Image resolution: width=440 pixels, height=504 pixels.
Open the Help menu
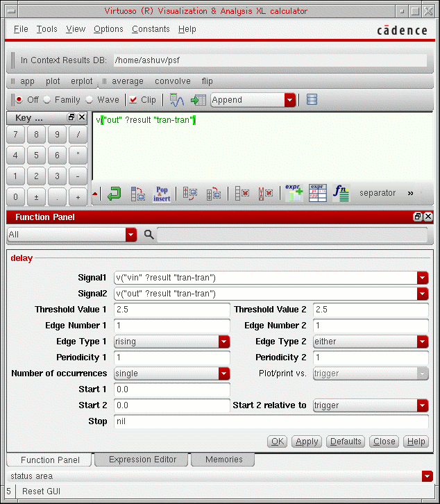[x=187, y=29]
